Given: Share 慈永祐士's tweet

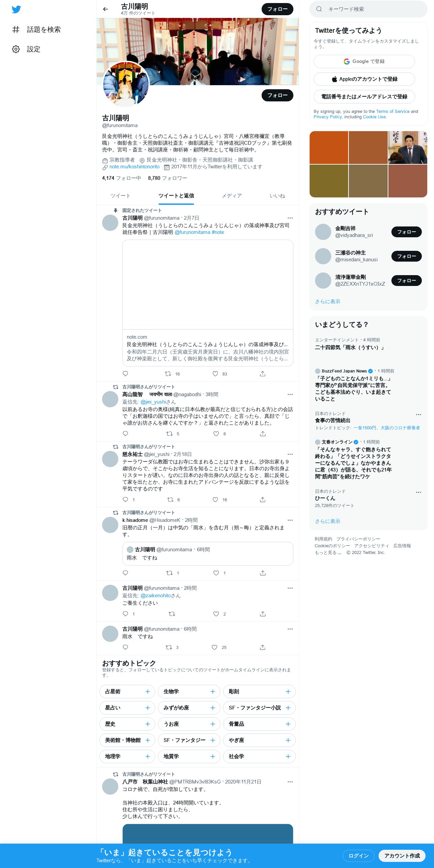Looking at the screenshot, I should (263, 500).
